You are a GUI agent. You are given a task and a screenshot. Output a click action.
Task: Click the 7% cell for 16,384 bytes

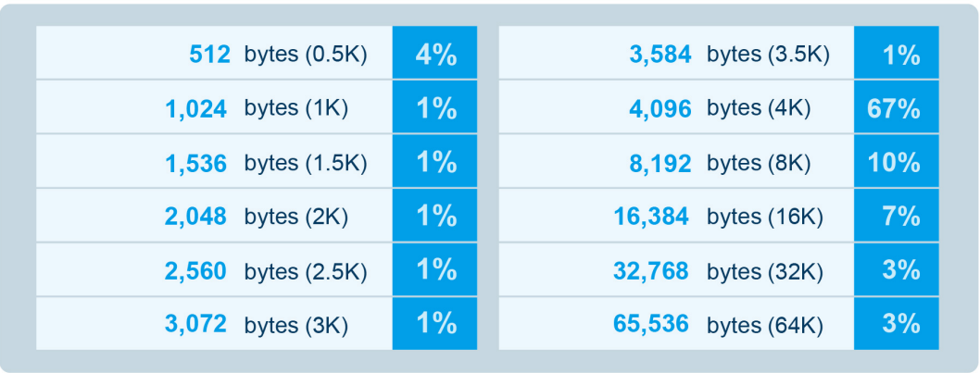895,217
